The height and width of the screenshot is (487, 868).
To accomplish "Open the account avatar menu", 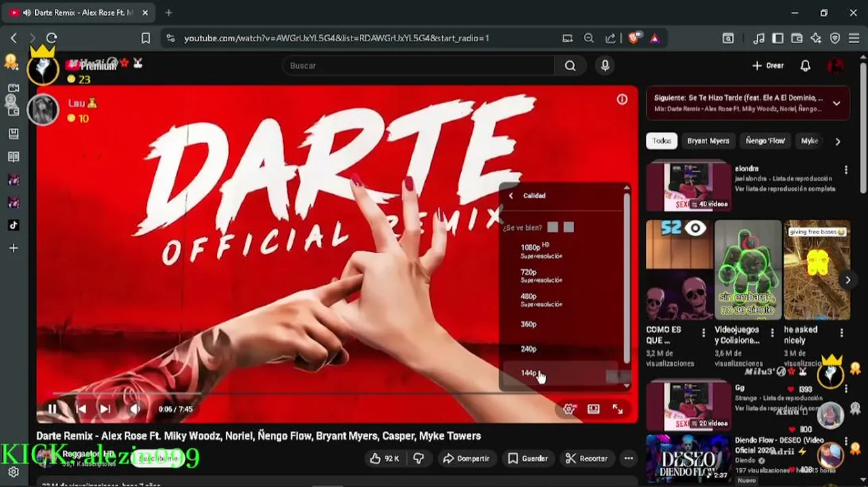I will [x=836, y=66].
